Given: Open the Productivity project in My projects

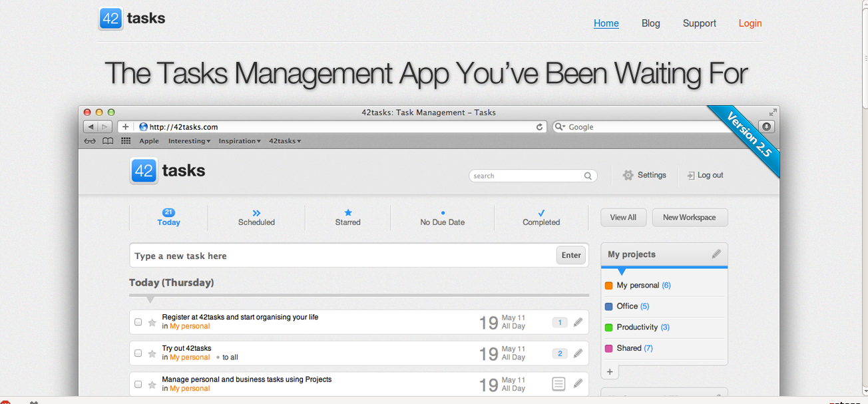Looking at the screenshot, I should pyautogui.click(x=643, y=327).
